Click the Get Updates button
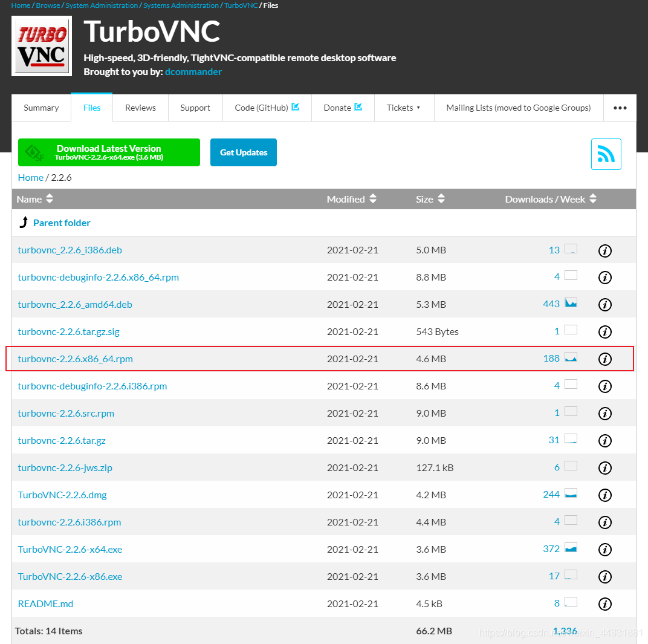 244,152
